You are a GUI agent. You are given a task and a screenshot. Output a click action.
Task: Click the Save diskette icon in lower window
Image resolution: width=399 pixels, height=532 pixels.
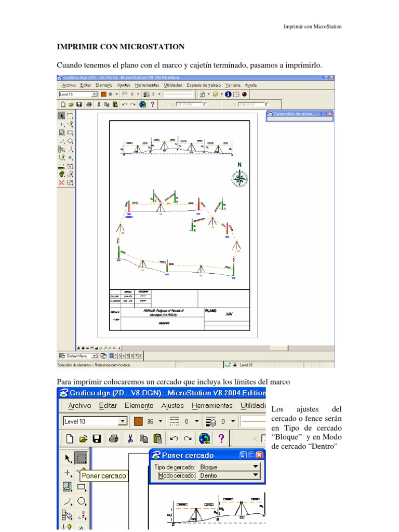coord(97,438)
